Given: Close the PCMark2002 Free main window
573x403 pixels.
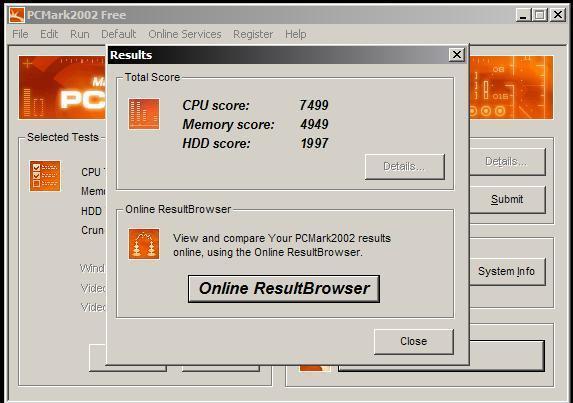Looking at the screenshot, I should pos(558,15).
